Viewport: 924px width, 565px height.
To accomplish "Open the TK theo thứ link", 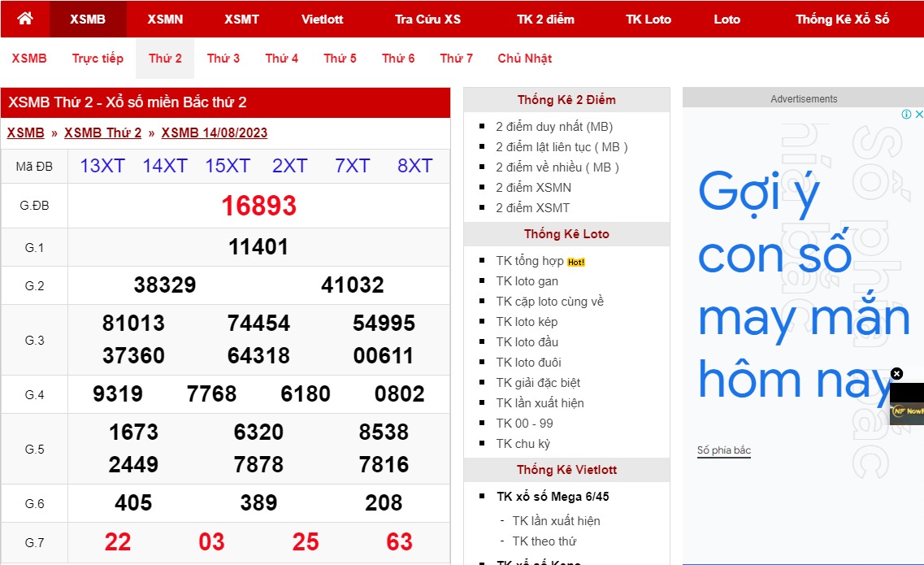I will click(x=544, y=541).
